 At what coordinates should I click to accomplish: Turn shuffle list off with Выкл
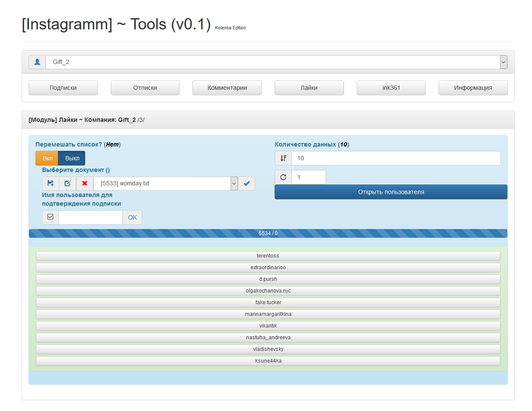pos(72,158)
